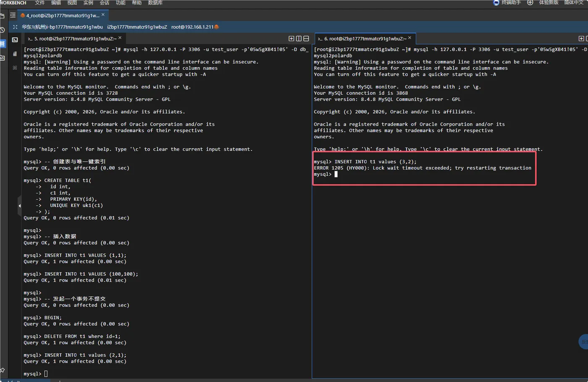Click the history clock icon in the left rail

(2, 30)
